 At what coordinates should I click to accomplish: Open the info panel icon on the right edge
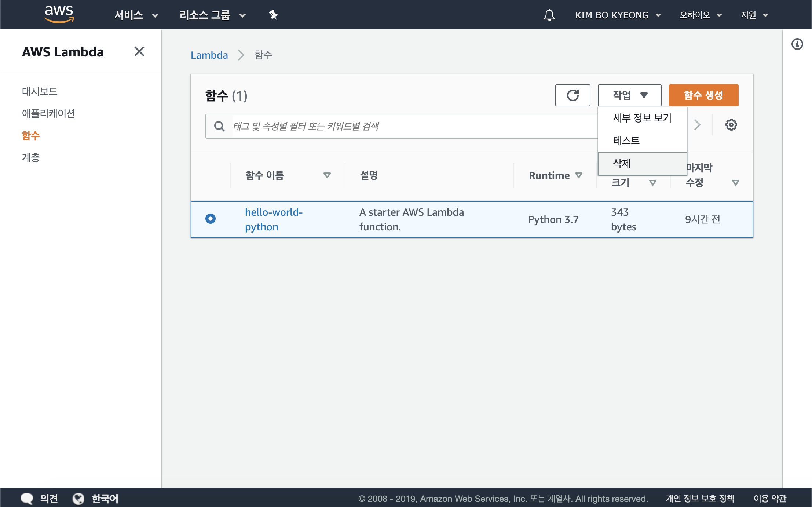(x=797, y=44)
